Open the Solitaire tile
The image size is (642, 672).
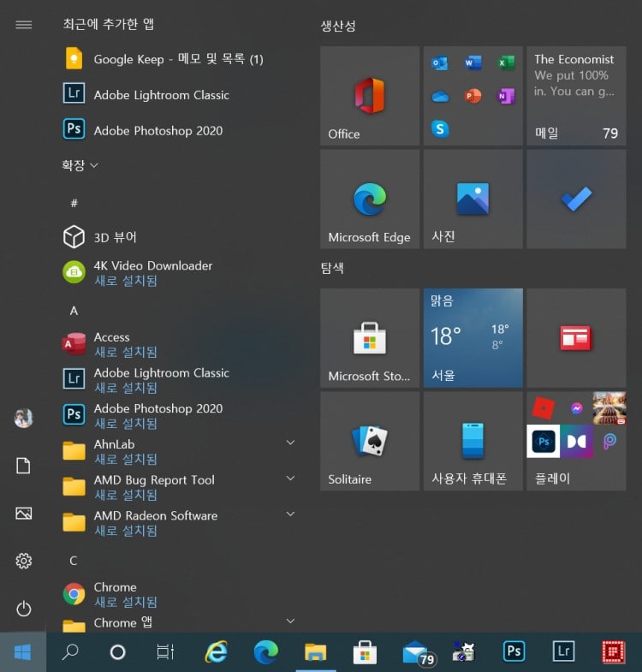(370, 442)
